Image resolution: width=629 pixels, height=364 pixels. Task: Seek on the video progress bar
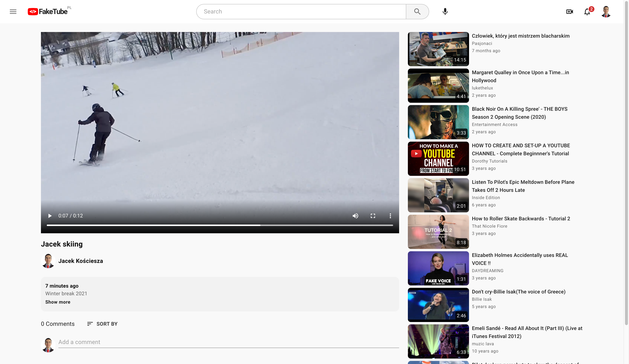pyautogui.click(x=220, y=225)
